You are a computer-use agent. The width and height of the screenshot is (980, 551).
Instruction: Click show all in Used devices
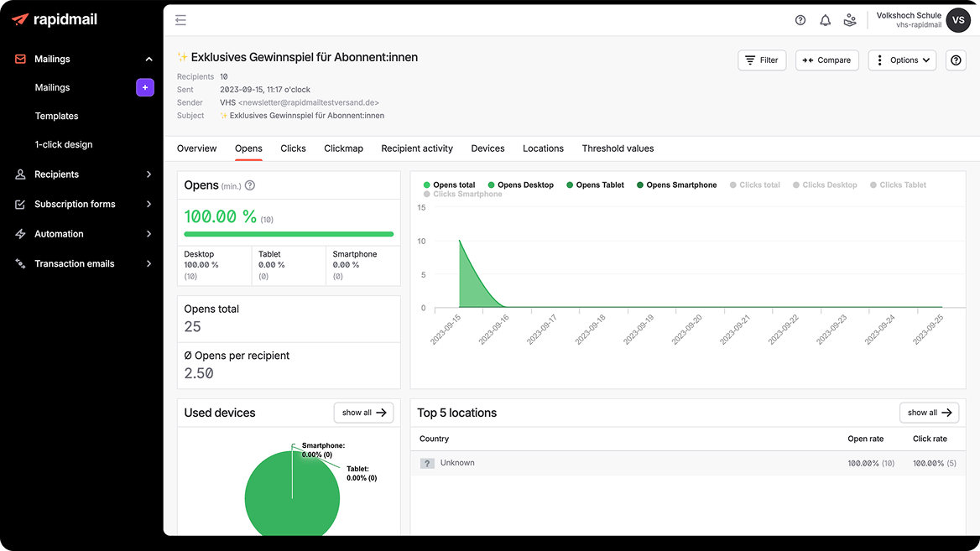click(x=364, y=413)
